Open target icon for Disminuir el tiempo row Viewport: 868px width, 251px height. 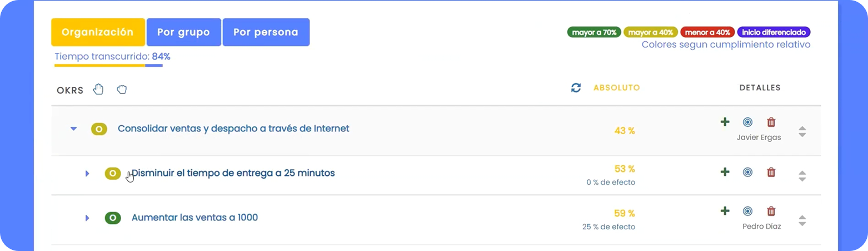[748, 172]
